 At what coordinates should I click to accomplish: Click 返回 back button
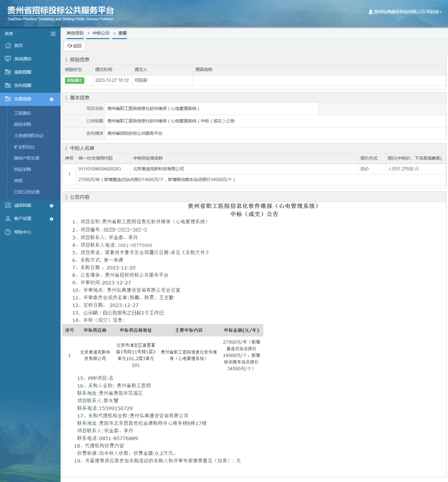[x=75, y=46]
